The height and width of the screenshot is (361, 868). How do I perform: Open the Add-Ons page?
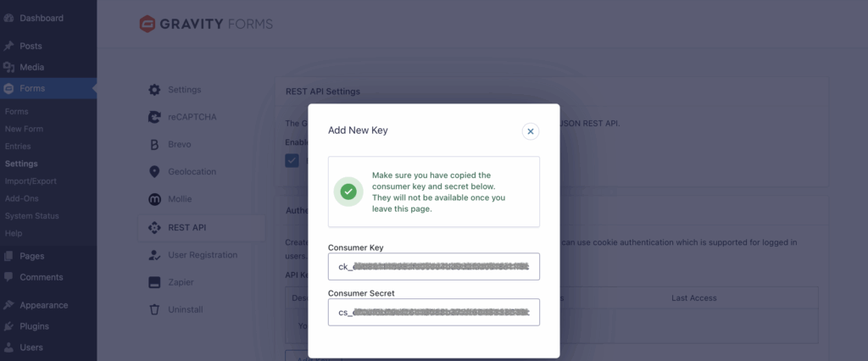pos(21,198)
